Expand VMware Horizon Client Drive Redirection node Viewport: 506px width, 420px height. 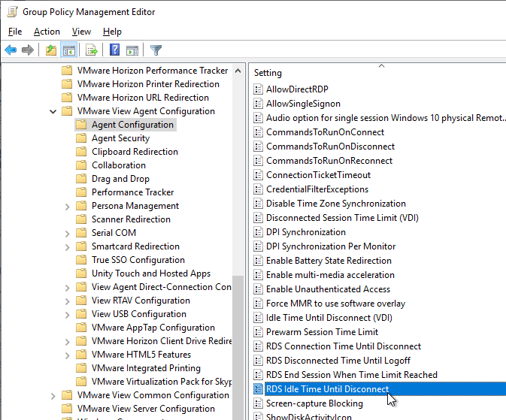(67, 342)
